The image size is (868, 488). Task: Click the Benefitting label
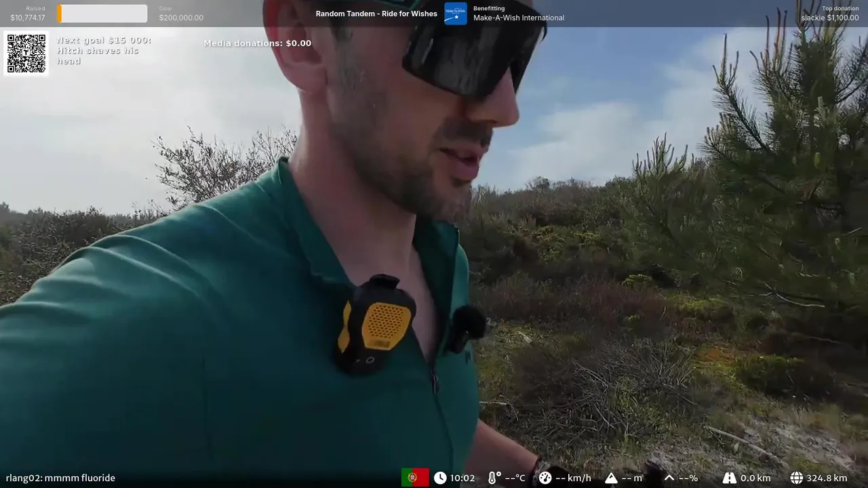[x=489, y=9]
